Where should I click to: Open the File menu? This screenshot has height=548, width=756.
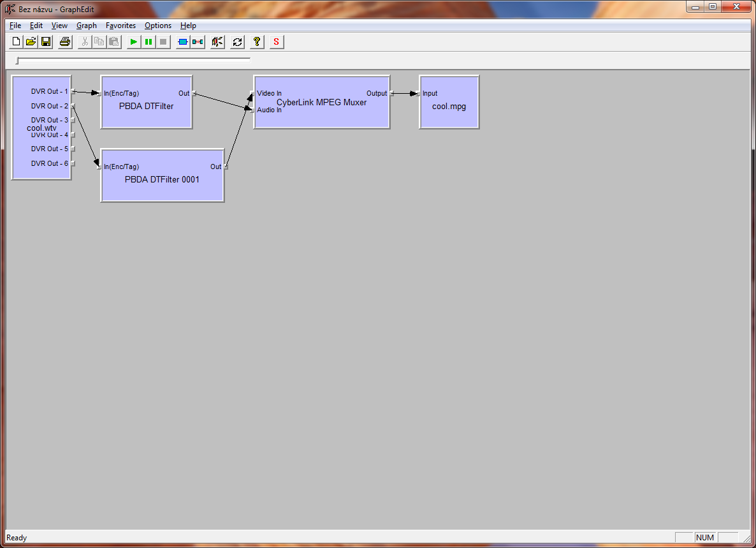15,26
